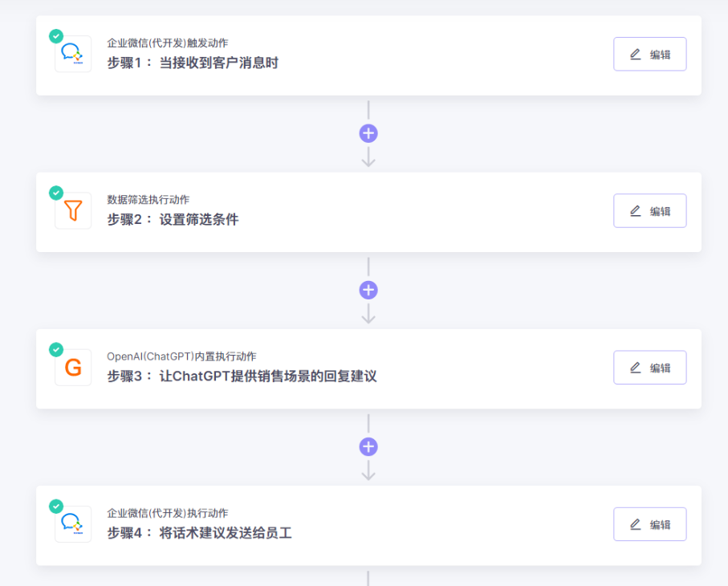This screenshot has height=586, width=728.
Task: Edit the 设置筛选条件 step
Action: [x=649, y=211]
